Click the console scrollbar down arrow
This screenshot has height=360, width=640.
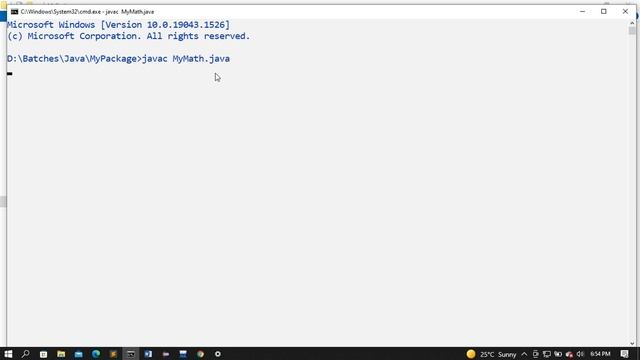(632, 343)
